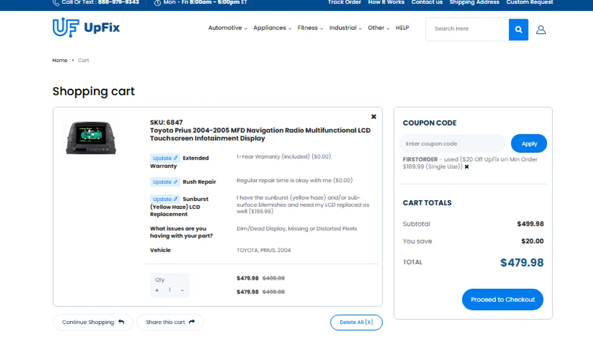Image resolution: width=593 pixels, height=364 pixels.
Task: Update the Extended Warranty option
Action: point(165,158)
